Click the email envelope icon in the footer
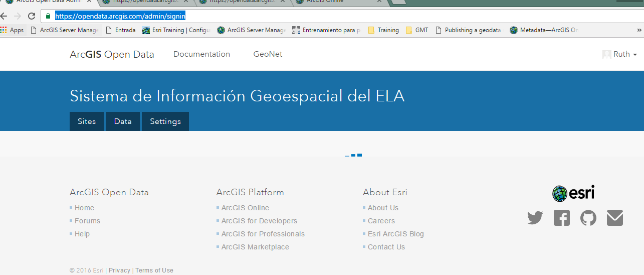 [x=615, y=218]
